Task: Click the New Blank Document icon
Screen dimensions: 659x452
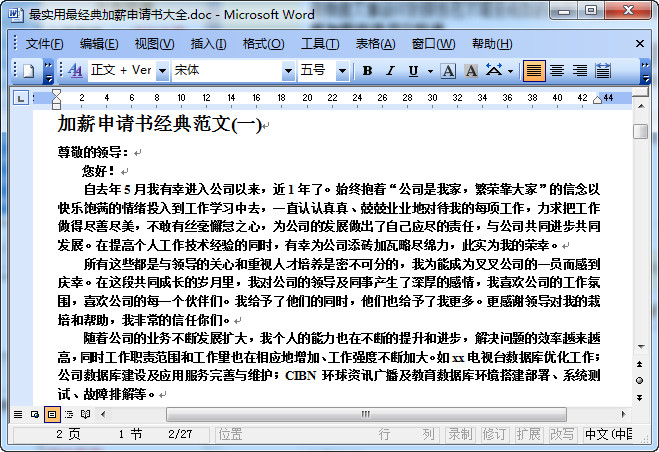Action: pyautogui.click(x=28, y=71)
